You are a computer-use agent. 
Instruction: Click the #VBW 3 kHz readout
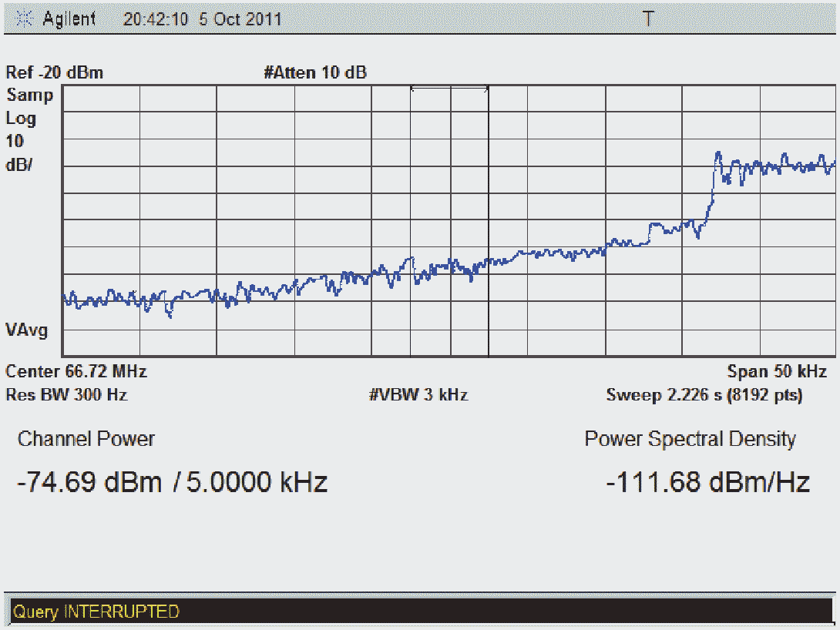coord(418,395)
